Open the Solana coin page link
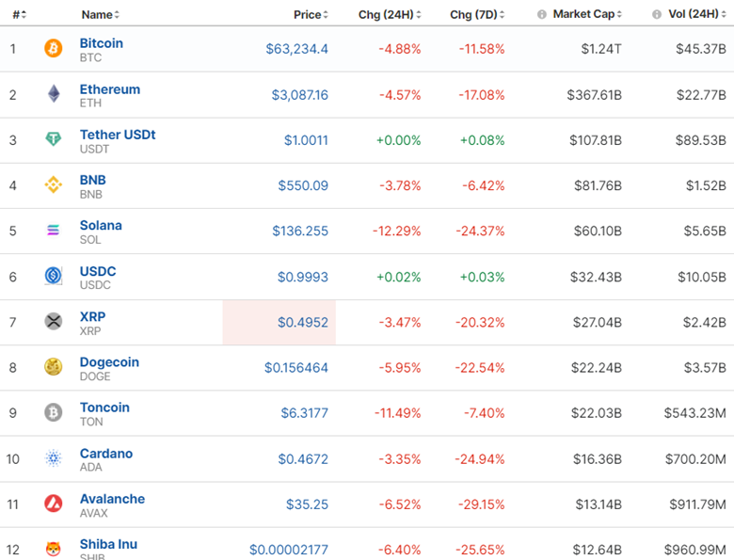The image size is (734, 560). click(101, 225)
